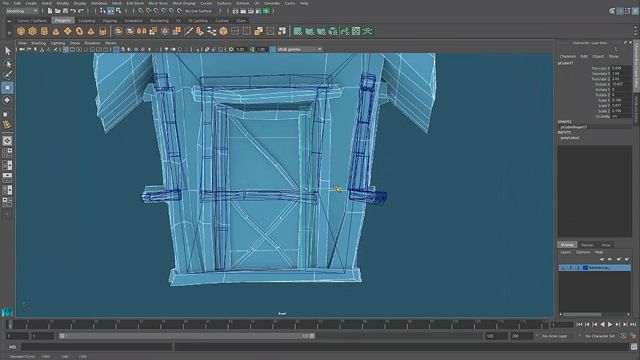The width and height of the screenshot is (640, 360).
Task: Switch to the Polygons shelf tab
Action: point(62,20)
